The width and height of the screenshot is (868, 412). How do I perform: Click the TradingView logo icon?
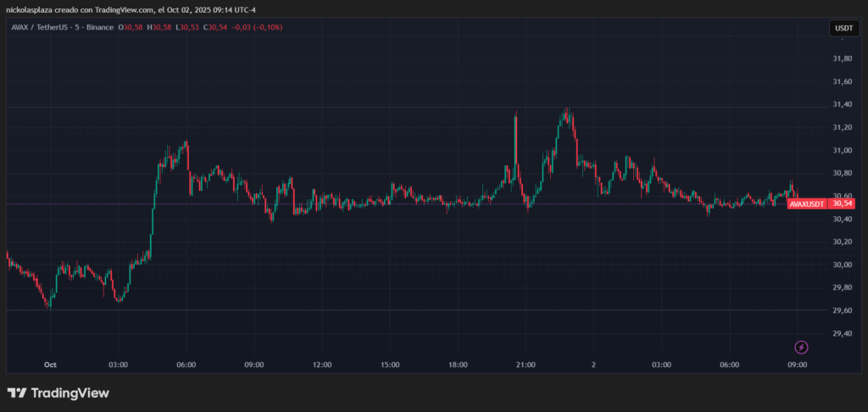(16, 393)
